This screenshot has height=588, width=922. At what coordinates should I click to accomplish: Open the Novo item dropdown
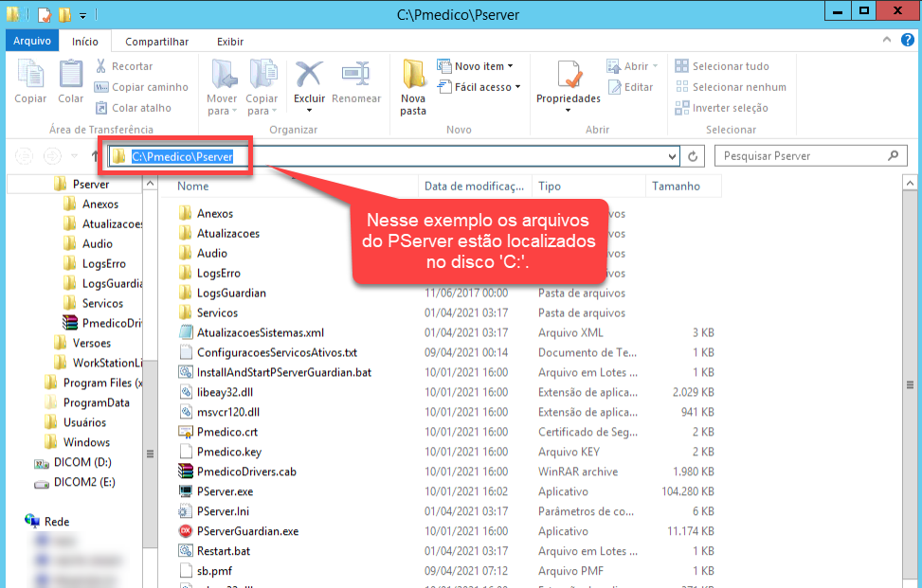click(475, 66)
